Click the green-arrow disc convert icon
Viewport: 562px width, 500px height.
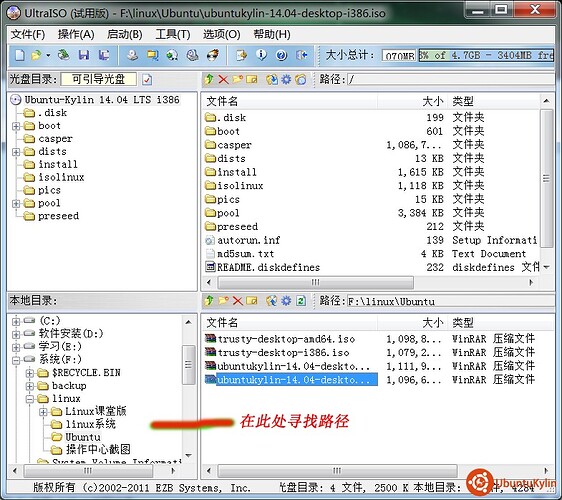tap(173, 55)
